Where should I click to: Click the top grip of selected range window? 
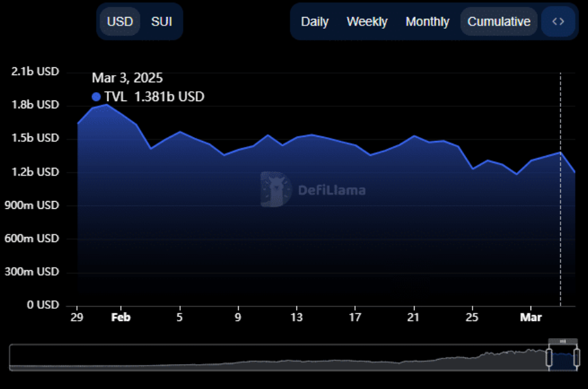click(563, 341)
